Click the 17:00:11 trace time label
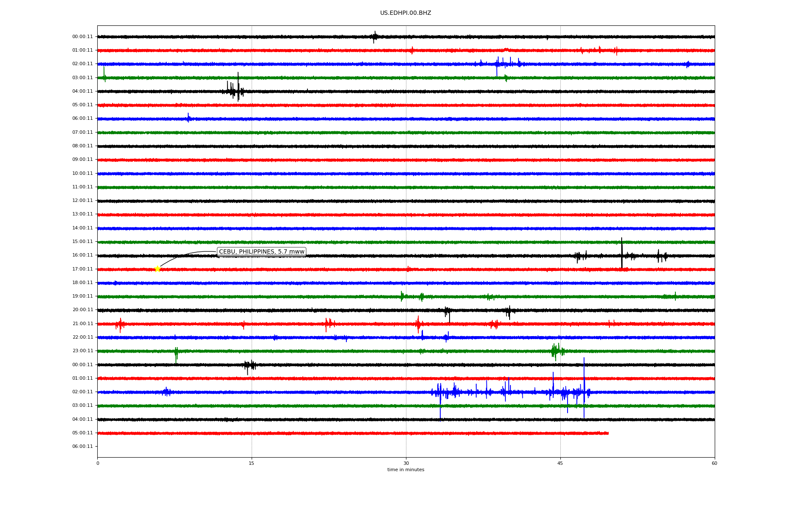Viewport: 812px width, 508px height. pos(82,269)
